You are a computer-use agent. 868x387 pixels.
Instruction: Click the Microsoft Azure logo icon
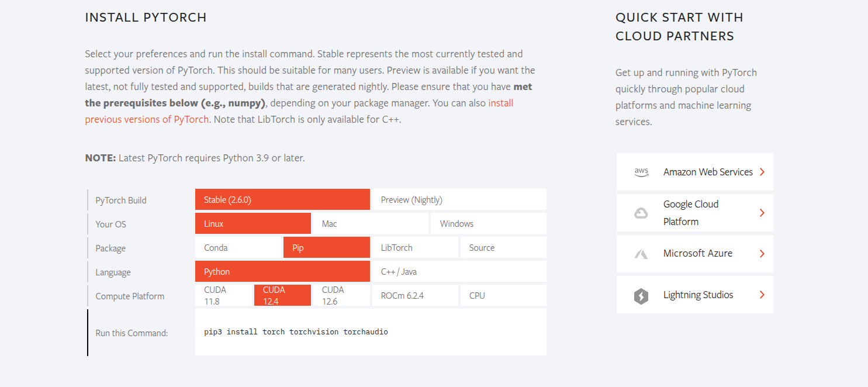click(641, 254)
